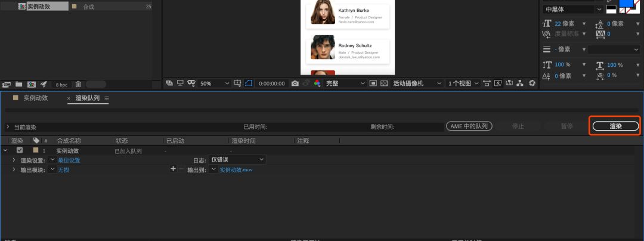Toggle the mask and shape path visibility icon
This screenshot has height=241, width=644.
pyautogui.click(x=249, y=84)
